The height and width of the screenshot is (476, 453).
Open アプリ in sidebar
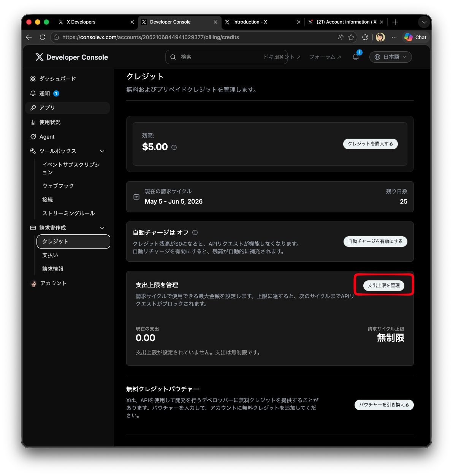pos(68,108)
